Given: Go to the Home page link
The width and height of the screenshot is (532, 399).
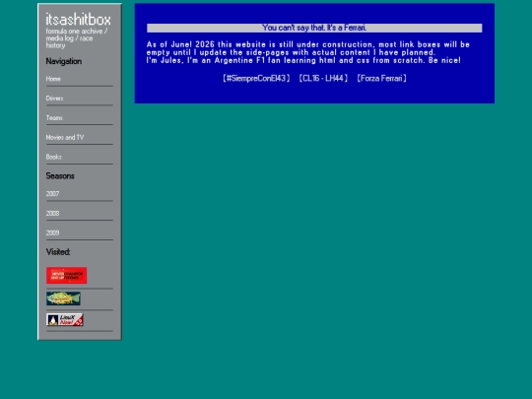Looking at the screenshot, I should (53, 79).
